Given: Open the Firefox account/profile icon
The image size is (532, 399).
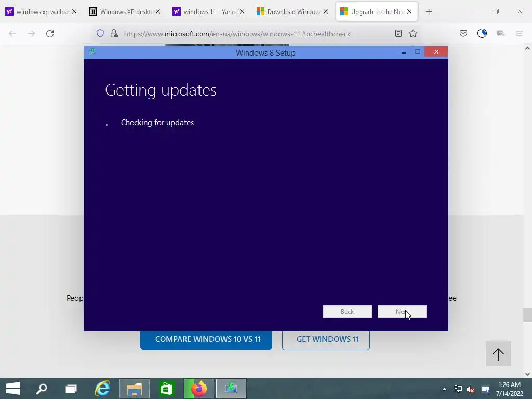Looking at the screenshot, I should 482,33.
